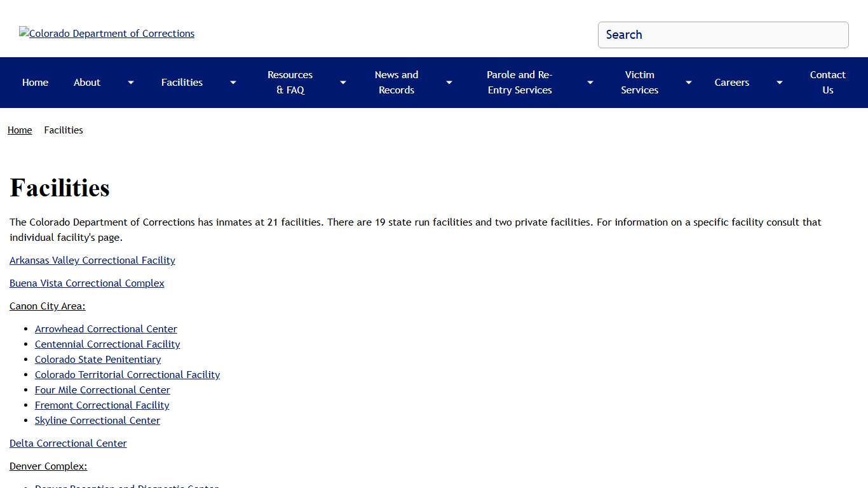Visit Arrowhead Correctional Center page

click(106, 329)
